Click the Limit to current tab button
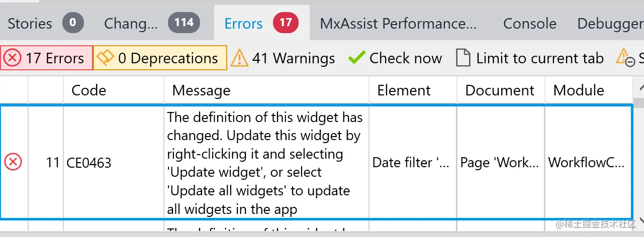This screenshot has width=644, height=237. point(529,58)
